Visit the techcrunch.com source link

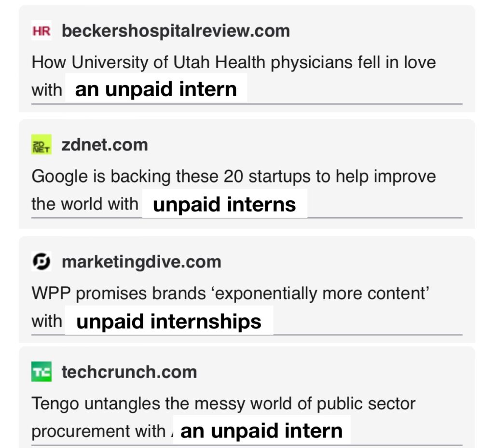[x=129, y=372]
